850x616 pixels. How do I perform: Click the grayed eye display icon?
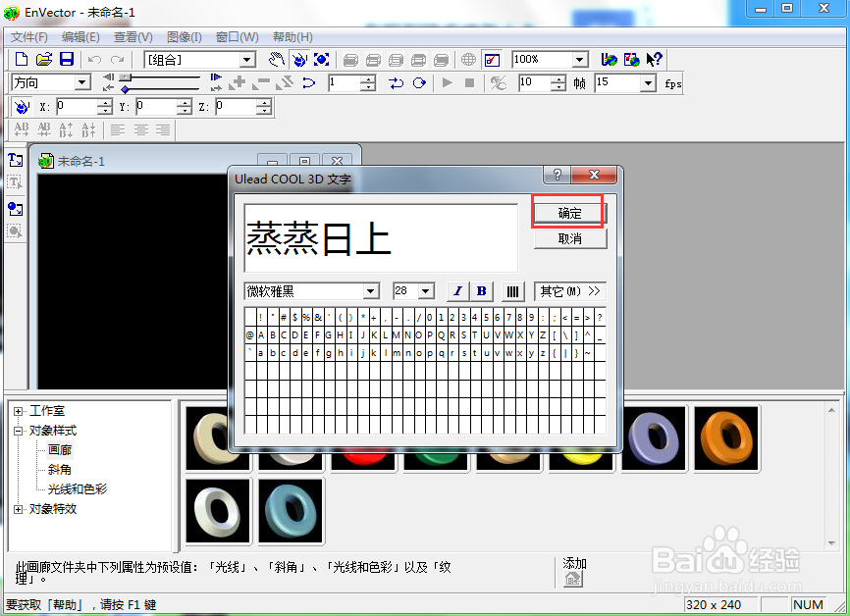tap(499, 83)
